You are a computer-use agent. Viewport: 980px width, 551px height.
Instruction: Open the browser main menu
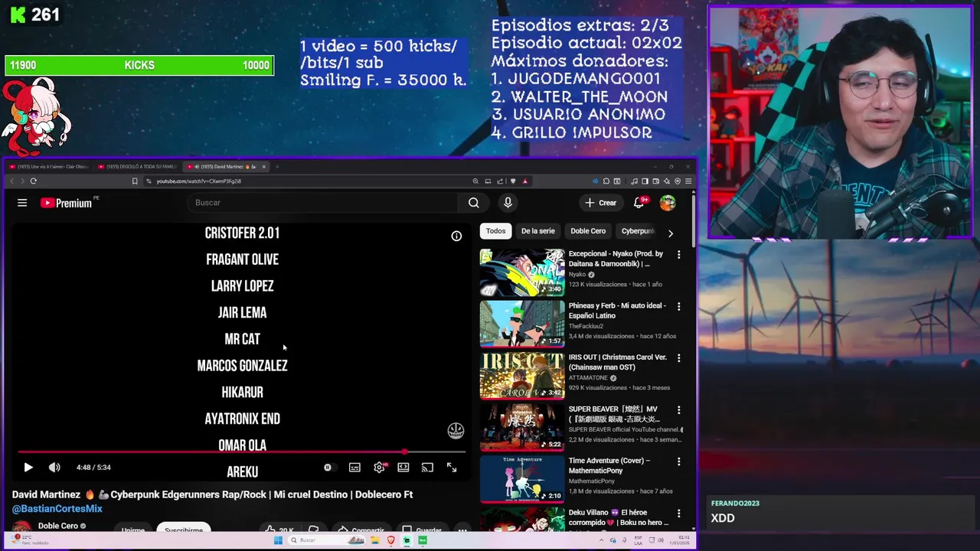point(688,181)
